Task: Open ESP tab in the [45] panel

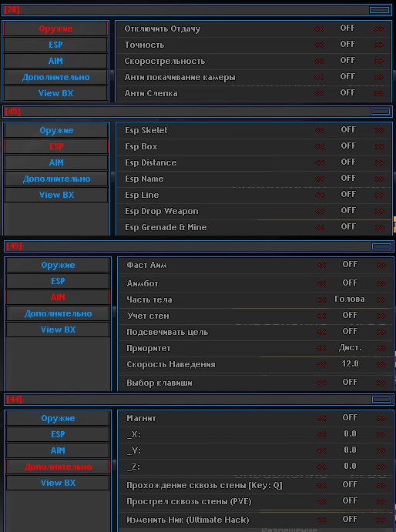Action: [58, 281]
